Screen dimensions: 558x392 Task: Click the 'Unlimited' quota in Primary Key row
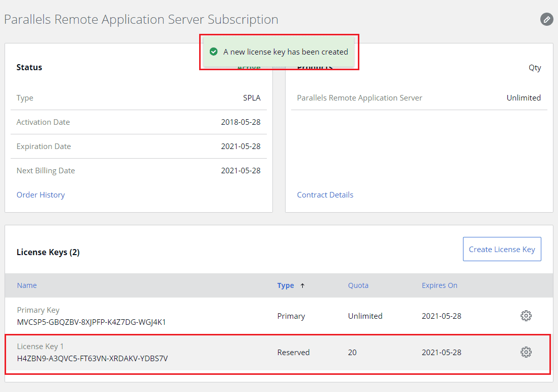(365, 316)
